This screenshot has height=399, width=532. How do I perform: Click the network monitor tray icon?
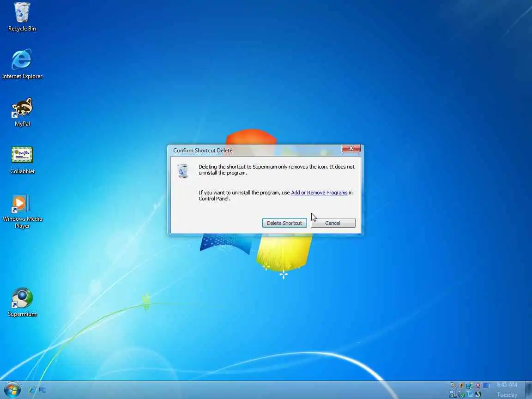(x=470, y=386)
